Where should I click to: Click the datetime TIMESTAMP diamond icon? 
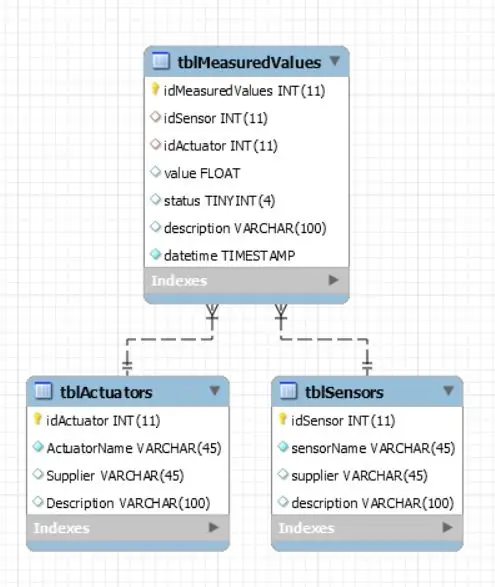coord(155,254)
